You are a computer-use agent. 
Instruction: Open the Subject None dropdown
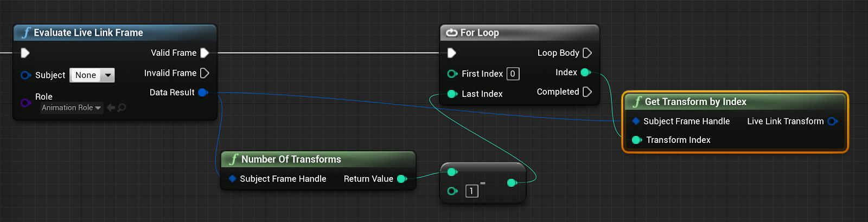(92, 75)
